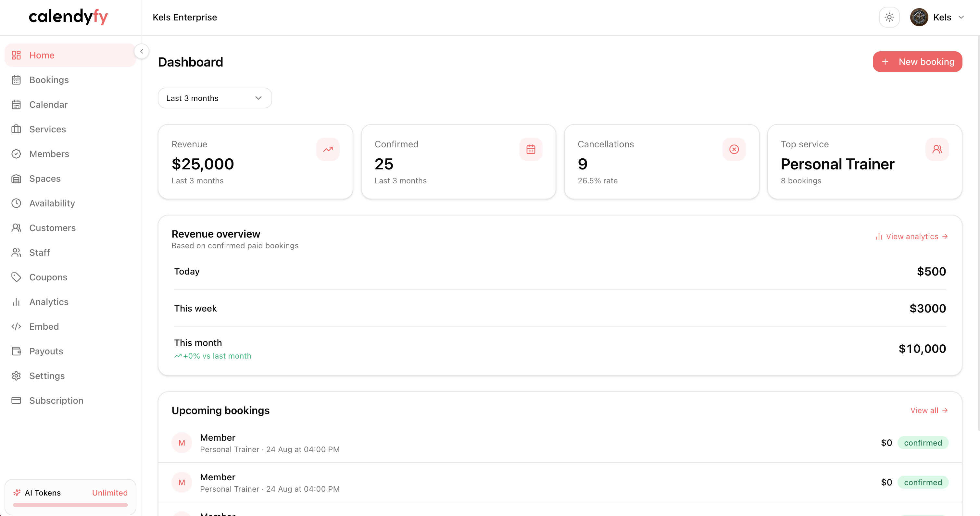Click the AI Tokens sparkle icon
The width and height of the screenshot is (980, 516).
(17, 493)
